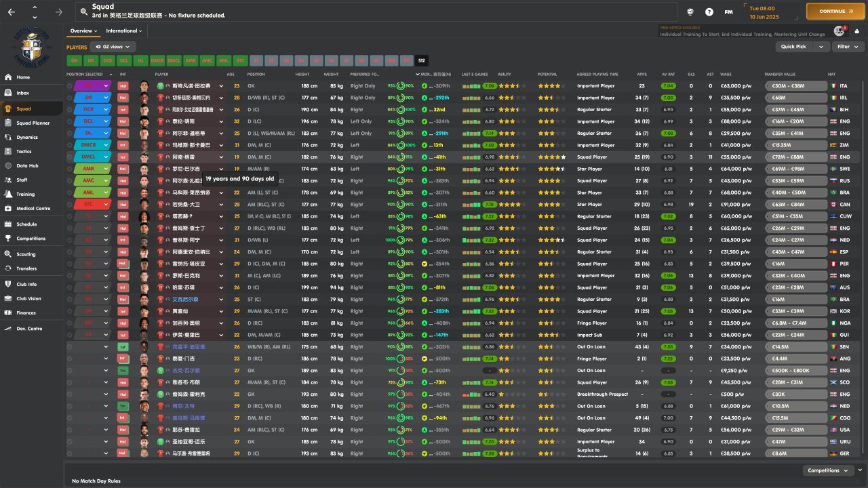
Task: Open Medical Centre in the sidebar
Action: [x=31, y=208]
